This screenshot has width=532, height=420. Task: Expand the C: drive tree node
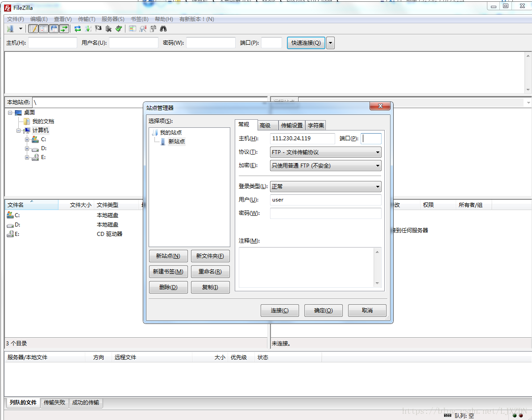[27, 139]
